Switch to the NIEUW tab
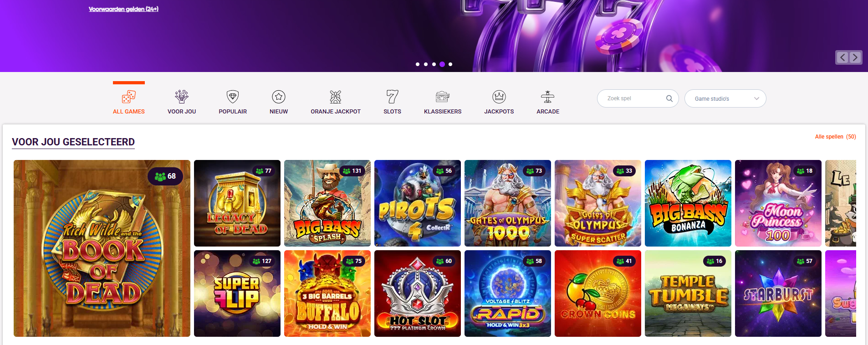This screenshot has height=345, width=868. click(x=279, y=112)
